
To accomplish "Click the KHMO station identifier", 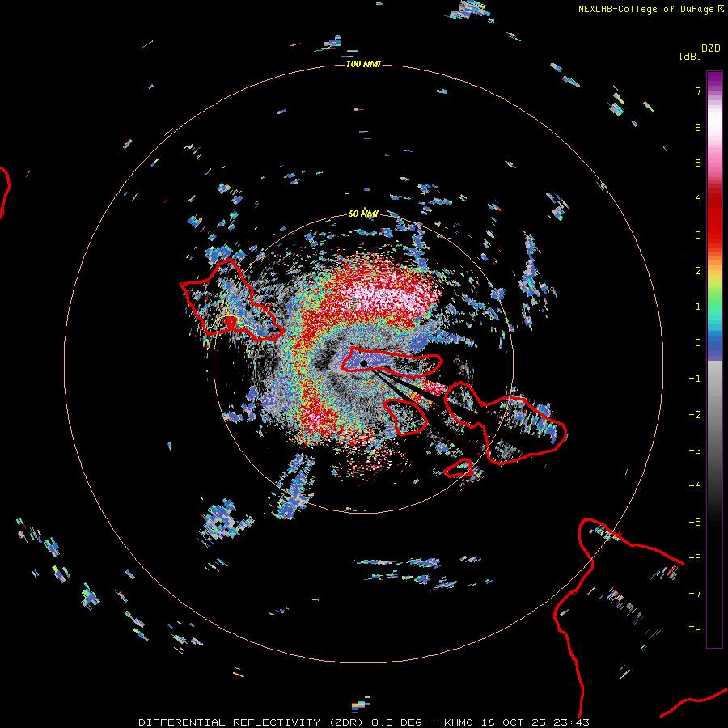I will click(x=459, y=722).
